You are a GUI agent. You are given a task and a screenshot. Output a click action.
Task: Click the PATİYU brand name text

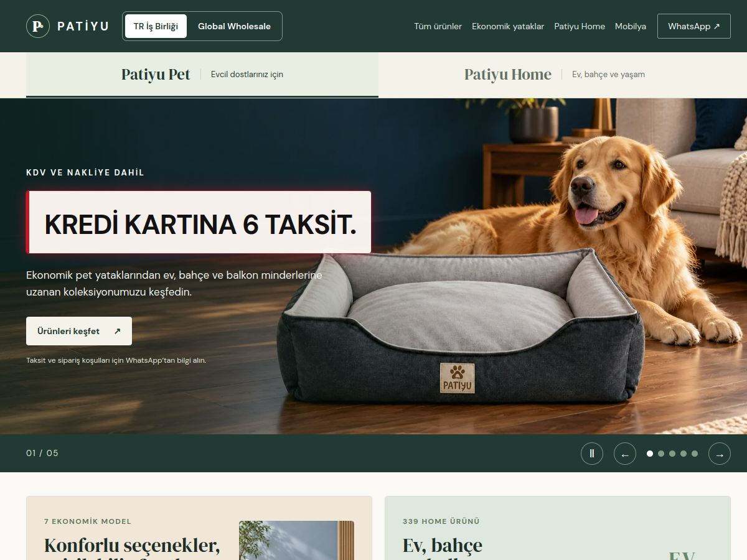click(83, 26)
